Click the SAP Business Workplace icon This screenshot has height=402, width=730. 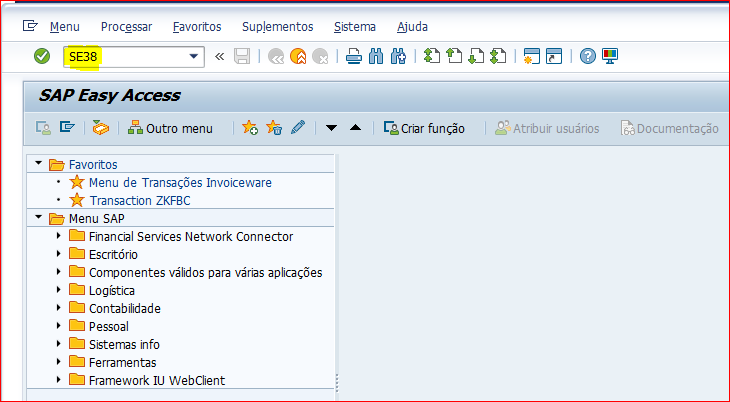(101, 128)
